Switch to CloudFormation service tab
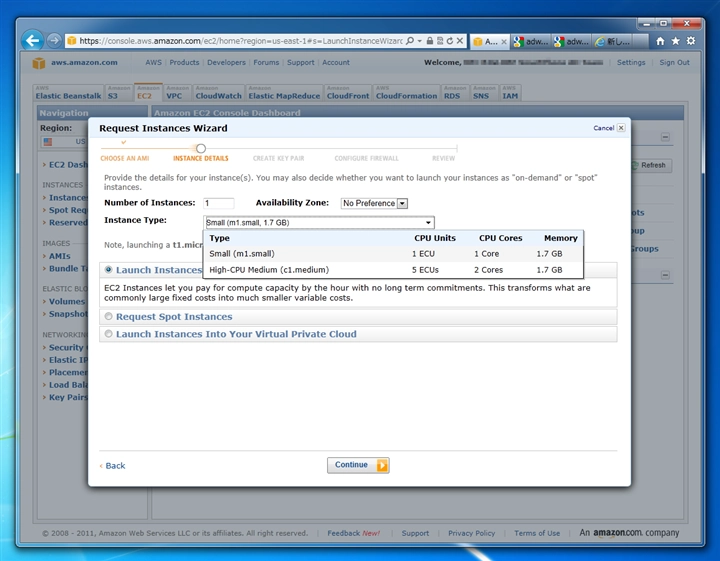This screenshot has width=720, height=561. click(406, 93)
